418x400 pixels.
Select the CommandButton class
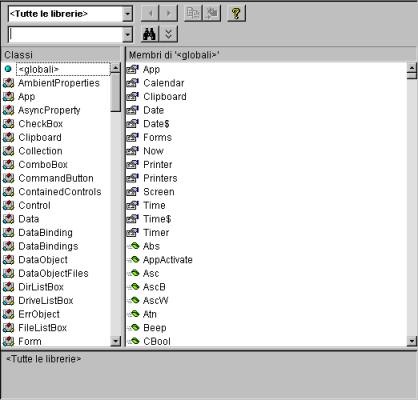click(56, 178)
